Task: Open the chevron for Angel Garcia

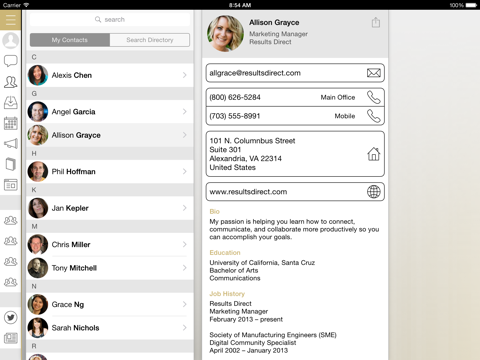Action: tap(184, 112)
